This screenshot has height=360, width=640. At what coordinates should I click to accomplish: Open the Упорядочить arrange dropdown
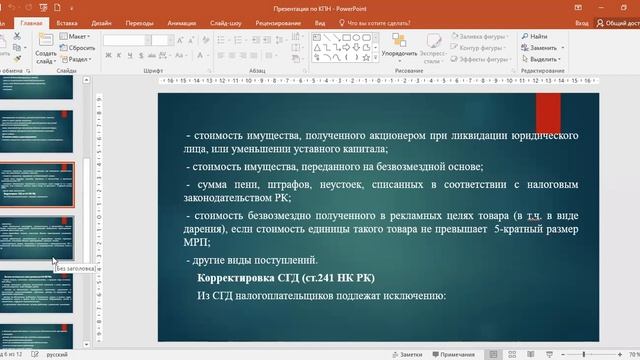tap(399, 48)
